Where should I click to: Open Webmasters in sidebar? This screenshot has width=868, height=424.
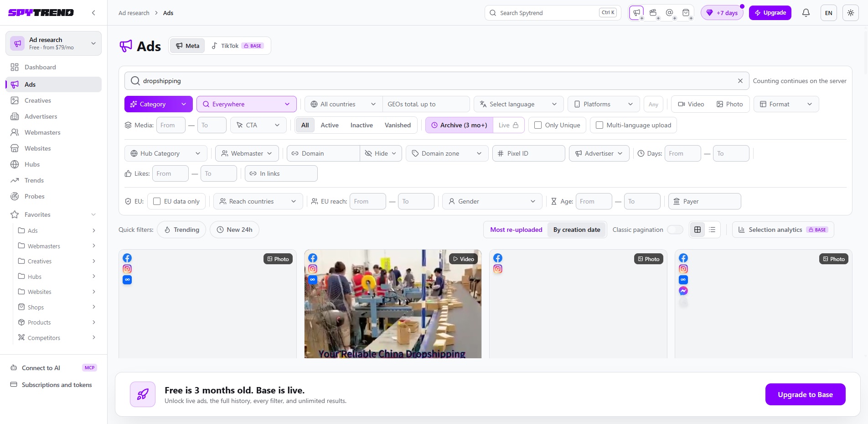54,132
